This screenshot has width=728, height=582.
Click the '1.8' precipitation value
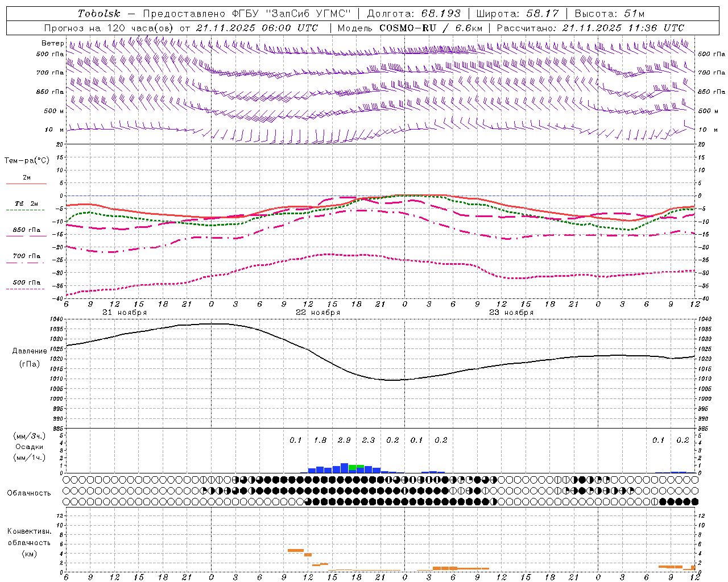(x=320, y=440)
